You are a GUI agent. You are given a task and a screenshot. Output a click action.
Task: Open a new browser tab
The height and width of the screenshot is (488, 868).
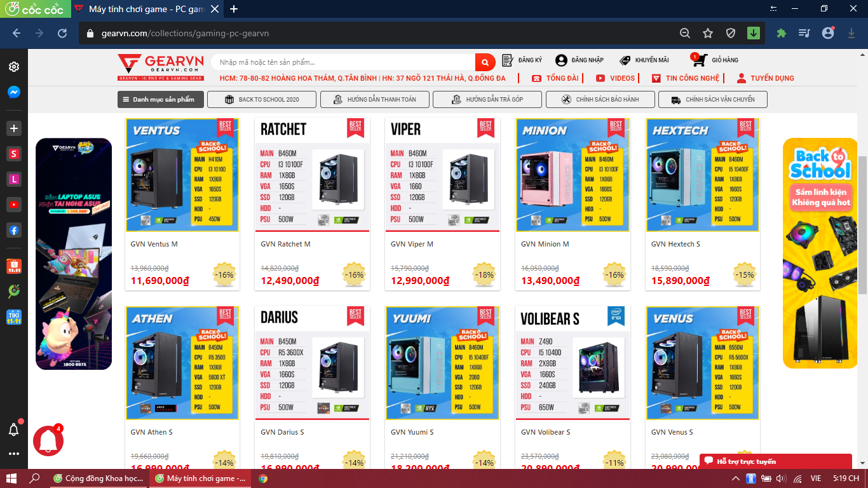point(234,9)
